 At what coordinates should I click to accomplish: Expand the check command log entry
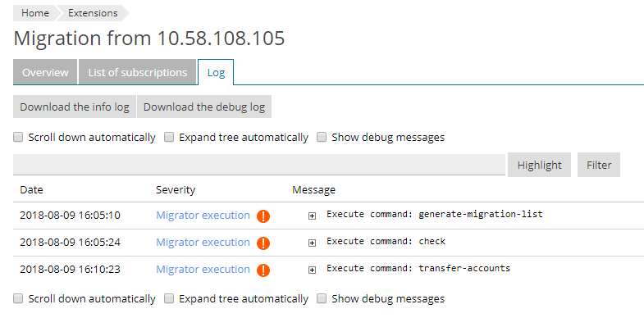(312, 243)
